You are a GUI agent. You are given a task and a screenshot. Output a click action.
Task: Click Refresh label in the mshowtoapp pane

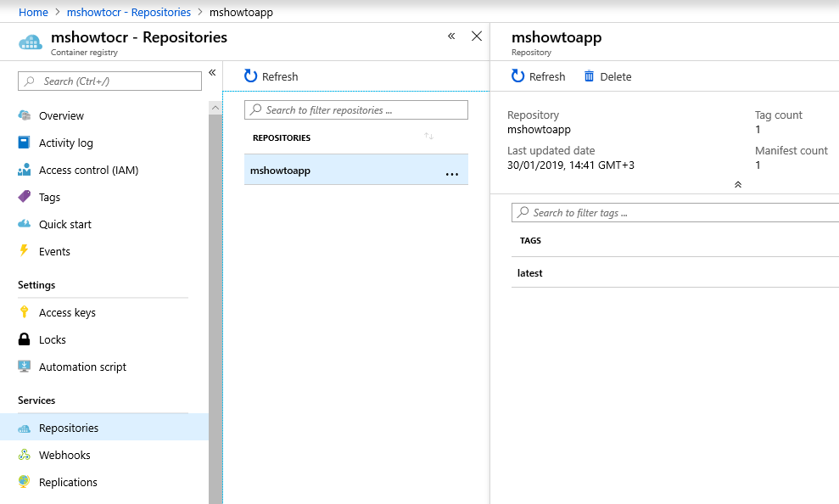(x=547, y=76)
